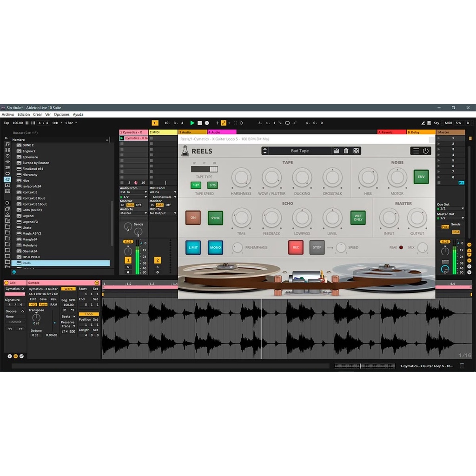Arm the transport Record circle button
Screen dimensions: 476x476
pyautogui.click(x=207, y=123)
